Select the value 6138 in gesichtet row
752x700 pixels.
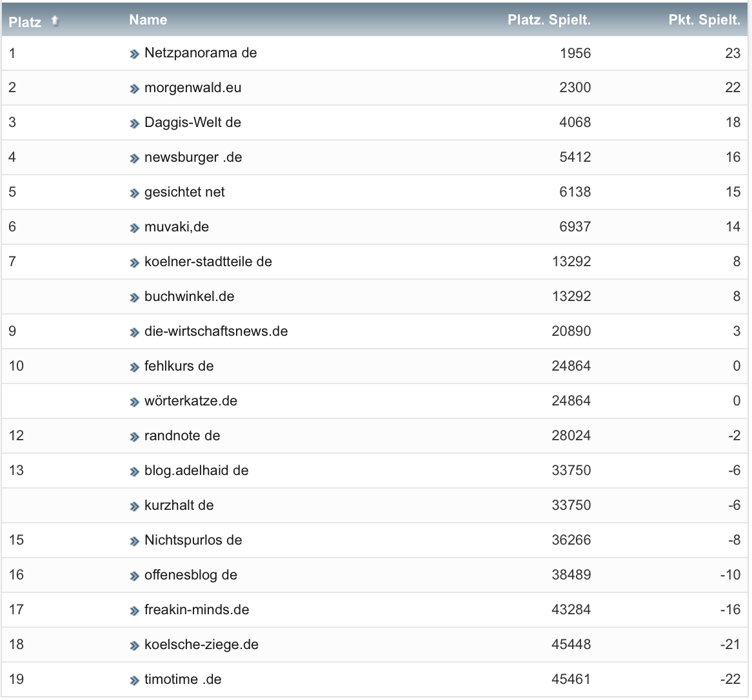coord(575,192)
